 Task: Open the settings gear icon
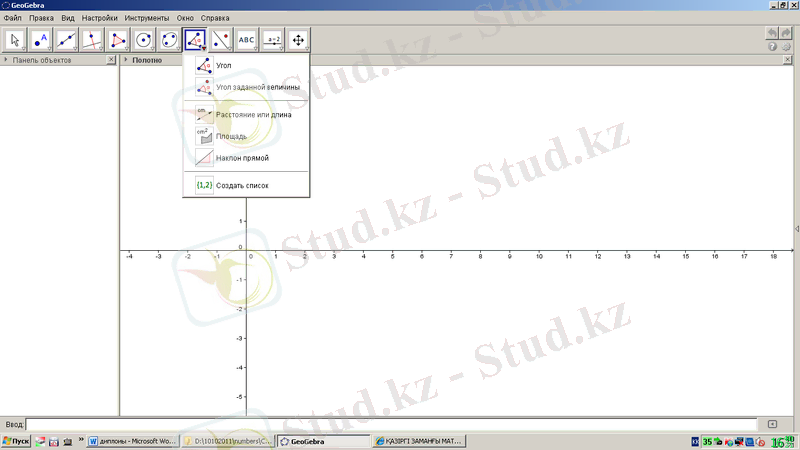click(786, 47)
